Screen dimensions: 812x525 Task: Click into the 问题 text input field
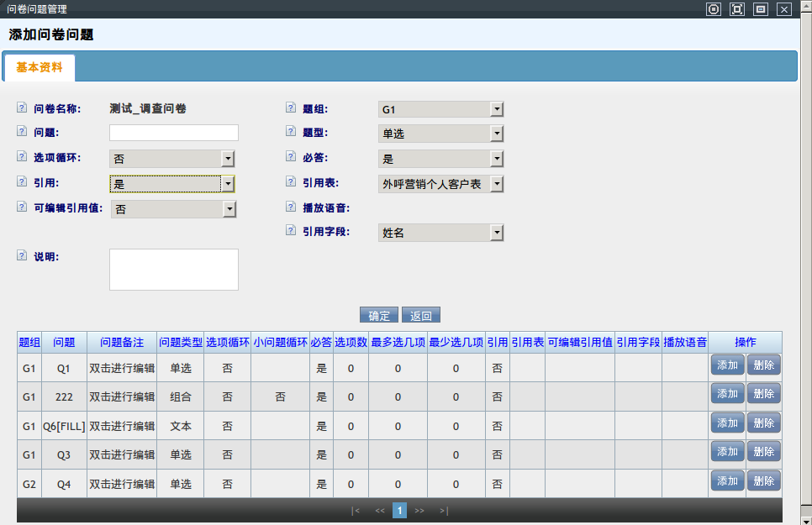(x=174, y=133)
